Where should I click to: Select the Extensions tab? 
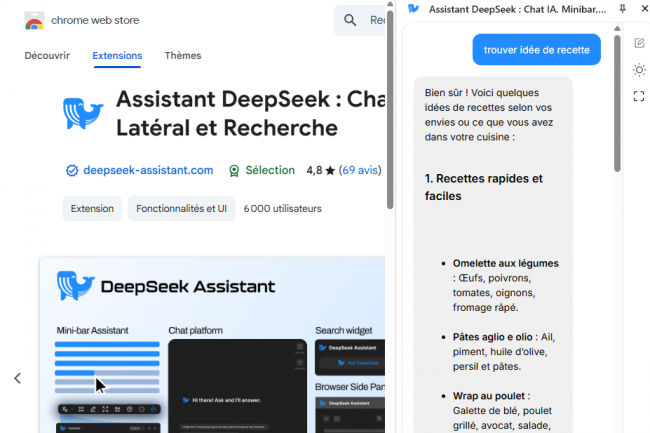pos(117,56)
